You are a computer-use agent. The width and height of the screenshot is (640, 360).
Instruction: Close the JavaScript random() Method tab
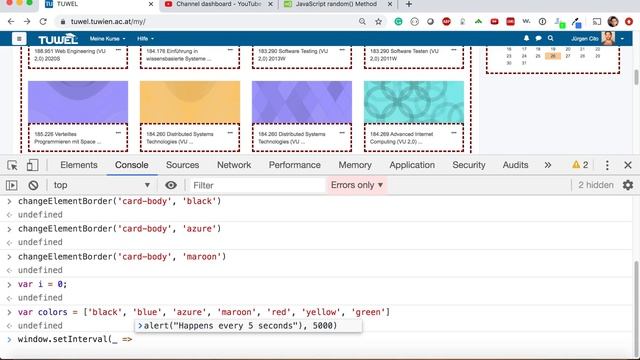[x=390, y=4]
